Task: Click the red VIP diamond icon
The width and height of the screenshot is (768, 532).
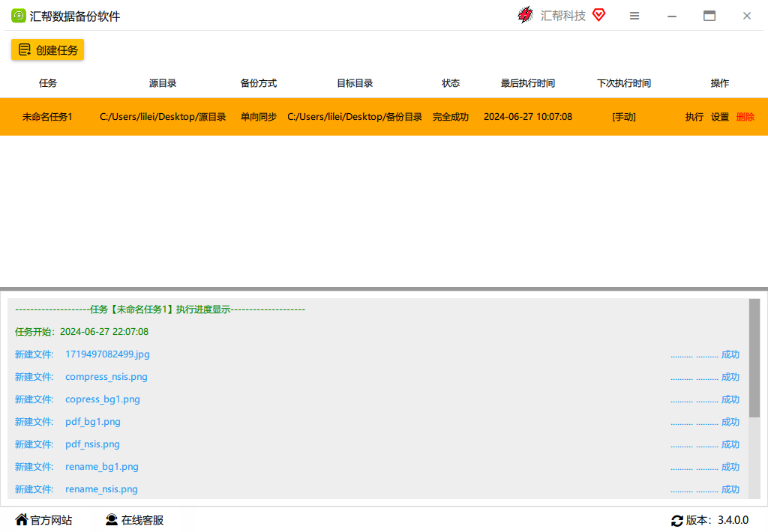Action: (x=598, y=15)
